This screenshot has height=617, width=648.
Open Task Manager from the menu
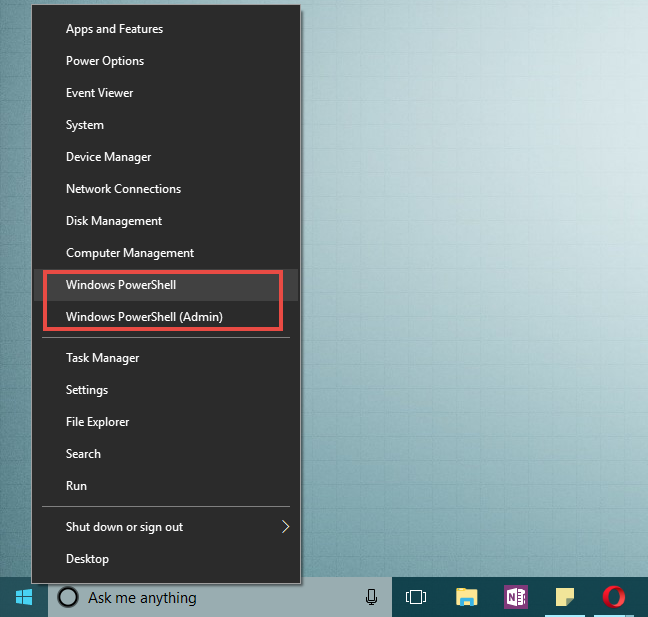166,358
